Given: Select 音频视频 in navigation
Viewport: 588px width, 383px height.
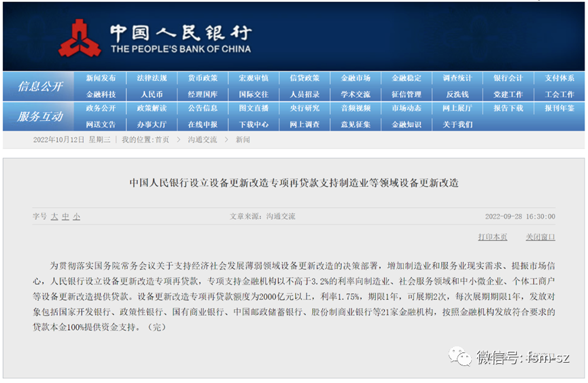Looking at the screenshot, I should coord(356,108).
